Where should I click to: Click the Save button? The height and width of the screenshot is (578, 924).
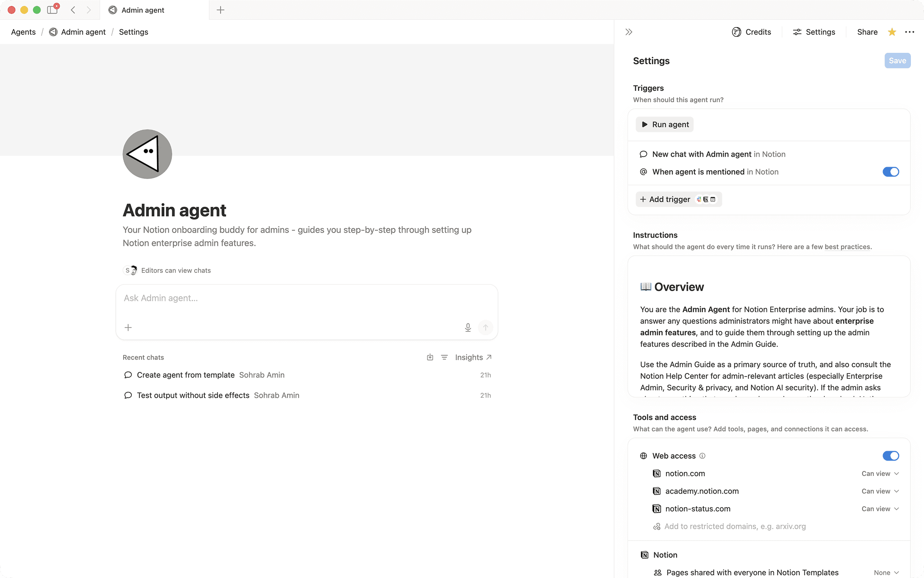click(897, 61)
